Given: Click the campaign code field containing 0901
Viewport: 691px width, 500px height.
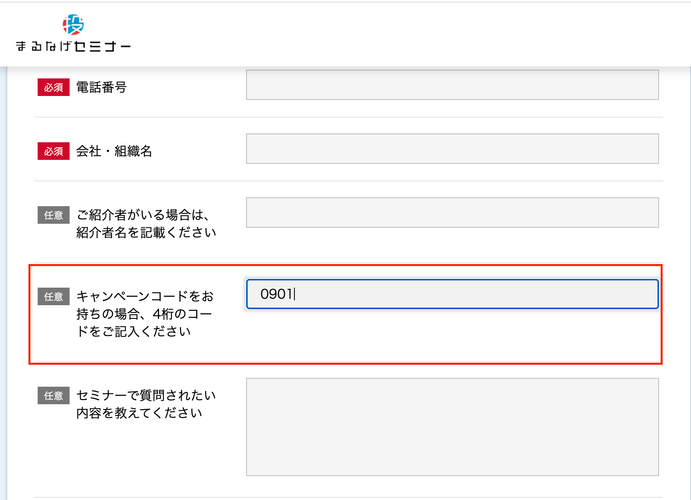Looking at the screenshot, I should (452, 294).
